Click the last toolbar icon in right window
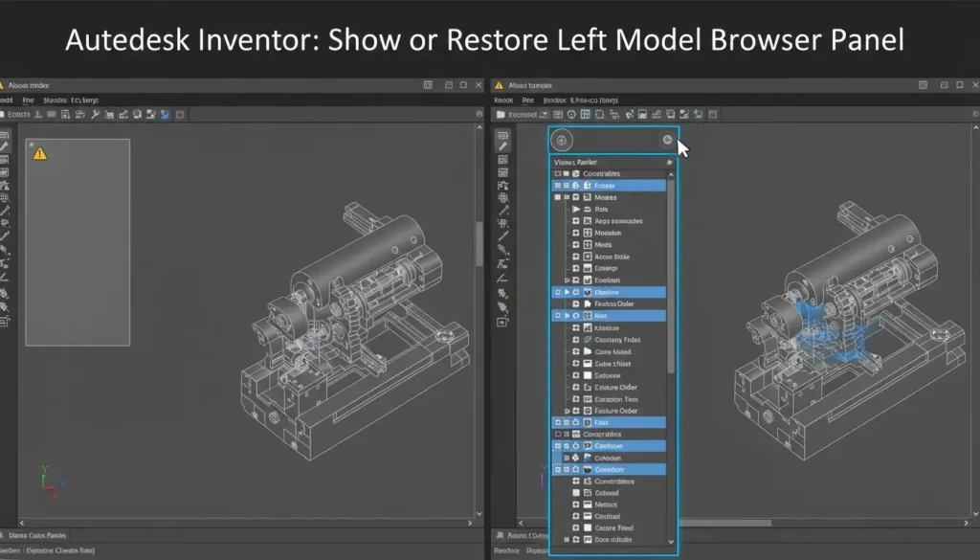 click(712, 114)
